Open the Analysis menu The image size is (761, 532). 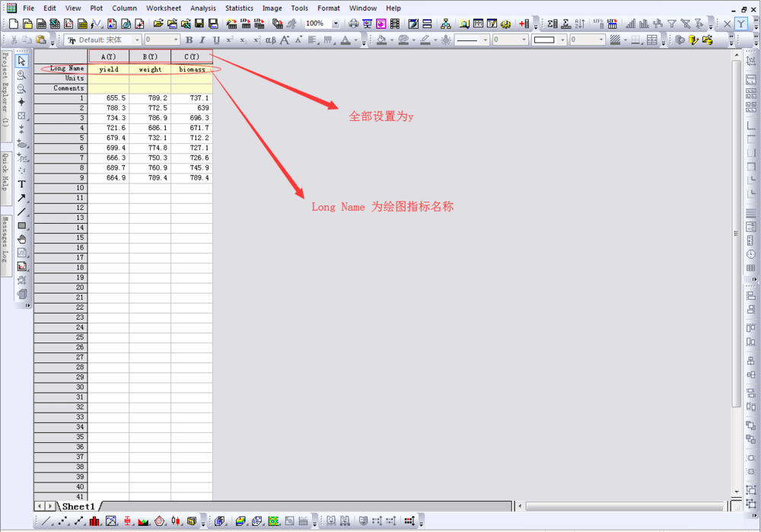click(203, 8)
